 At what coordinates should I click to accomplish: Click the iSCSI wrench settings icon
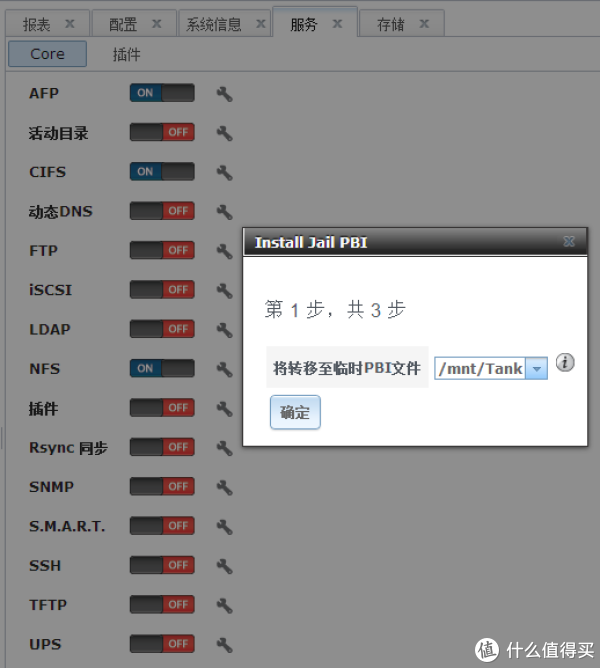coord(224,290)
